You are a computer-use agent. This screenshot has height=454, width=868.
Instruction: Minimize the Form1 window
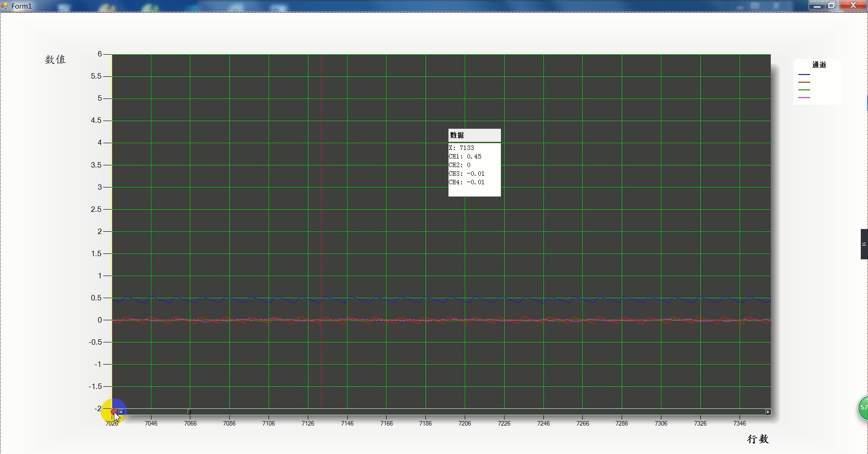817,5
